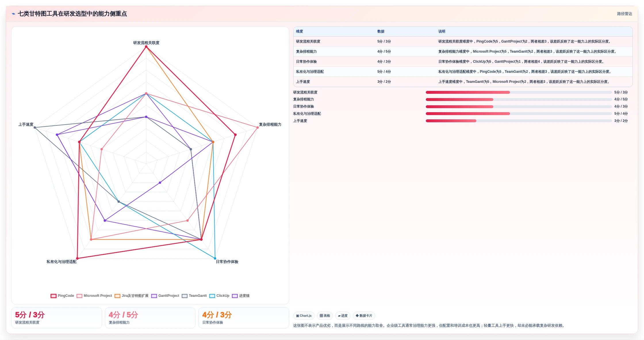Click the Chart.js tag

[304, 316]
